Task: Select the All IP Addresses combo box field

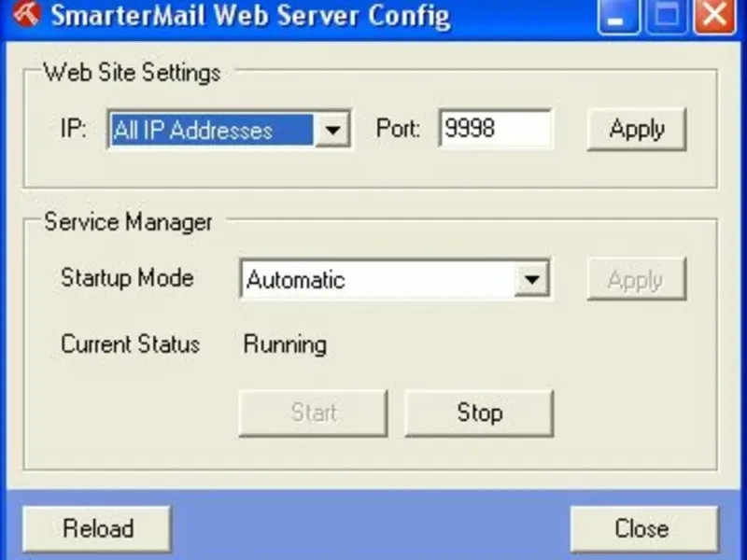Action: [x=229, y=129]
